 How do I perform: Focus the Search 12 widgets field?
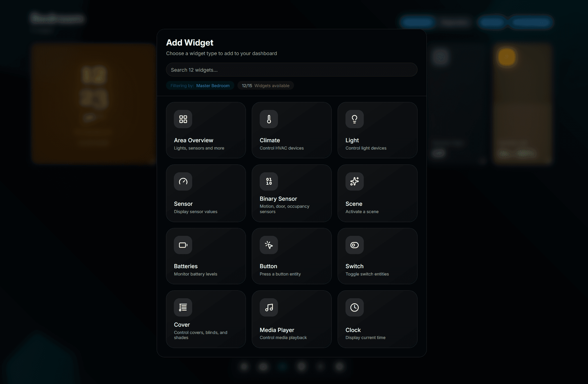pos(291,70)
